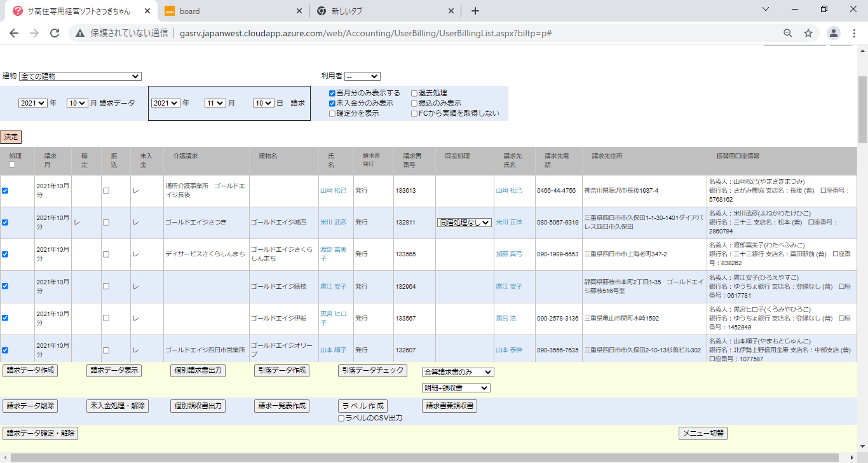Switch to the board tab
Viewport: 868px width, 463px height.
click(229, 11)
